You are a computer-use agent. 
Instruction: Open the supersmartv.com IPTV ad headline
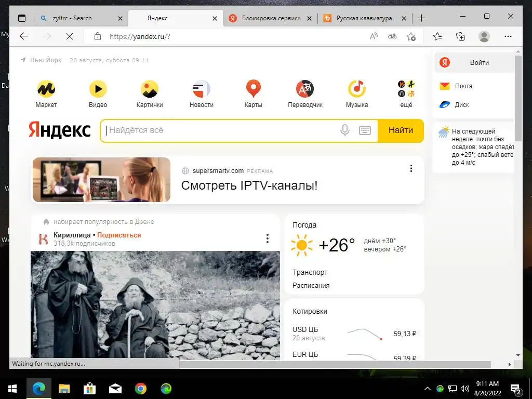point(249,185)
